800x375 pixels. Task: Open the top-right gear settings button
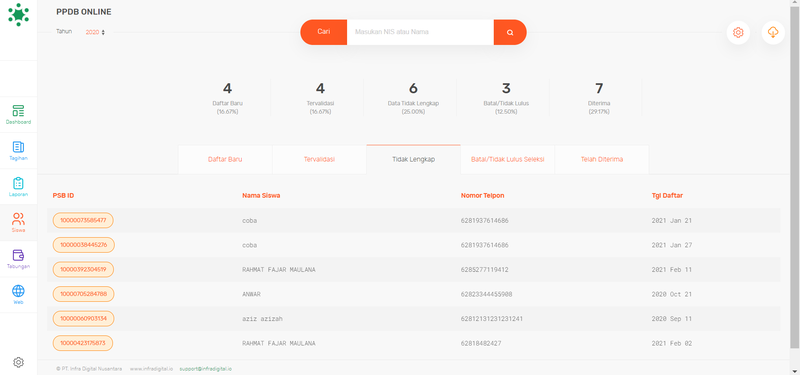tap(738, 33)
